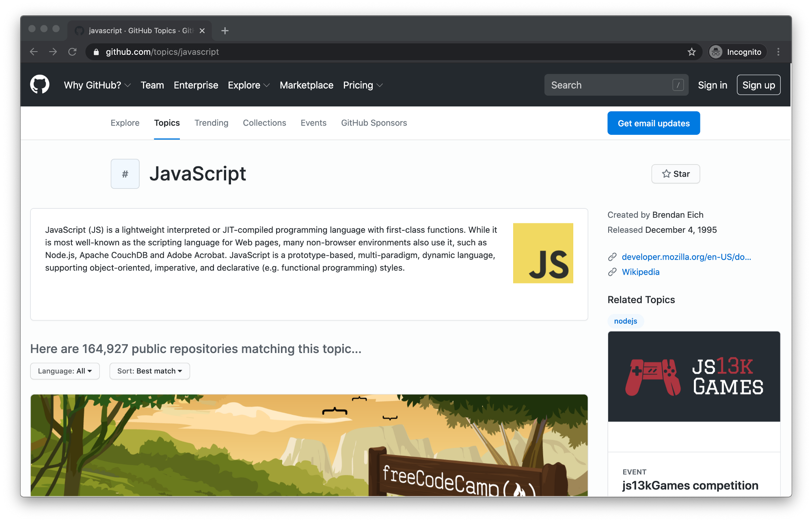
Task: Click the nodejs related topic tag
Action: point(625,321)
